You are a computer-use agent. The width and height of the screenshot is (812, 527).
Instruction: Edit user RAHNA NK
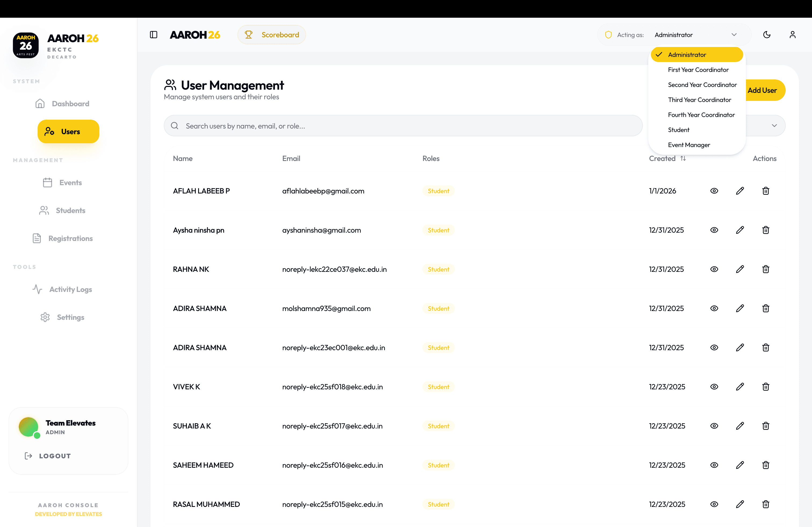(x=740, y=269)
